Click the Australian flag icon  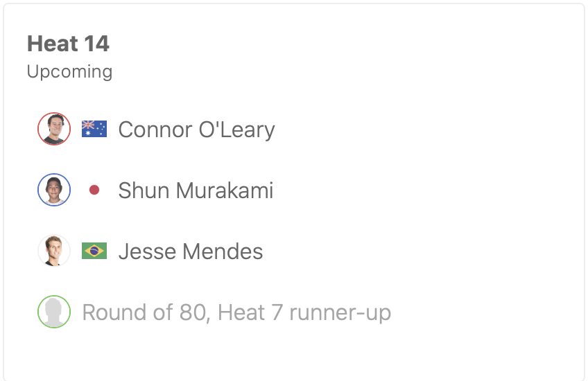pos(94,129)
